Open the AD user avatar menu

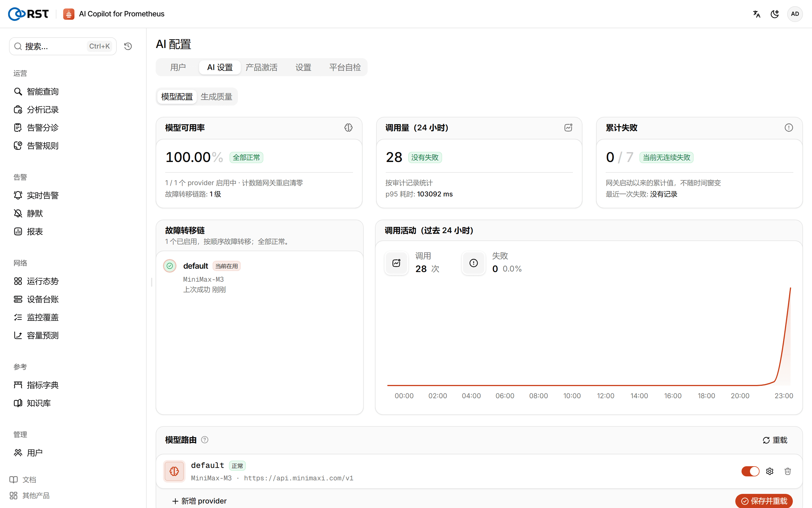(x=795, y=14)
